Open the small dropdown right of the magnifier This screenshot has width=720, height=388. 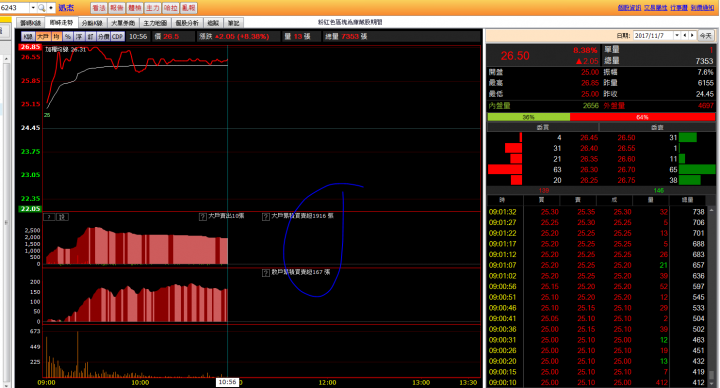click(51, 8)
